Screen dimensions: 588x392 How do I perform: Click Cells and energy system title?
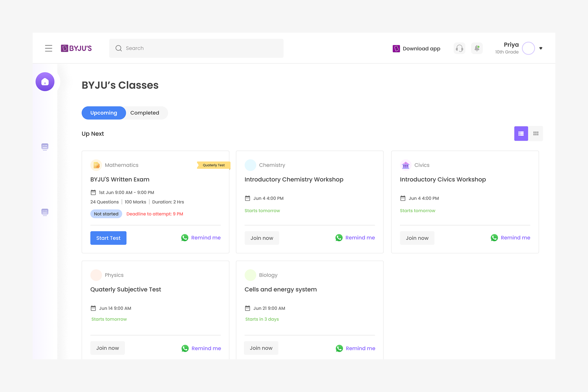tap(281, 289)
